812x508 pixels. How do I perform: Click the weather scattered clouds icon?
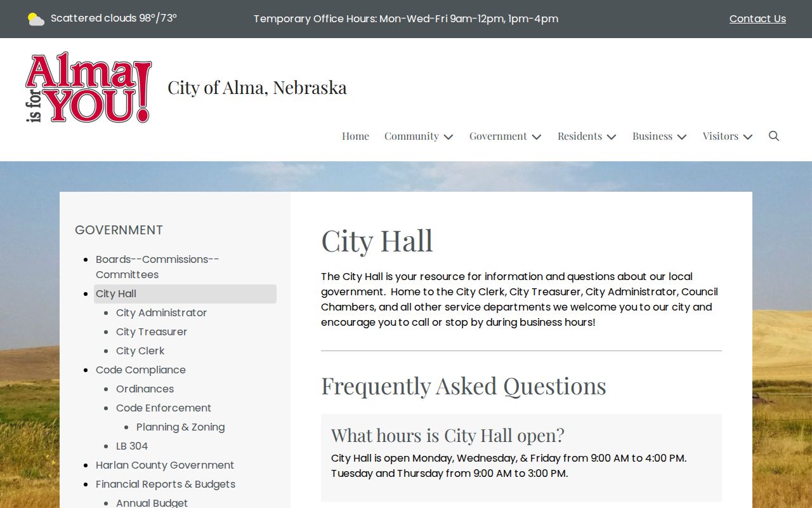pos(36,19)
